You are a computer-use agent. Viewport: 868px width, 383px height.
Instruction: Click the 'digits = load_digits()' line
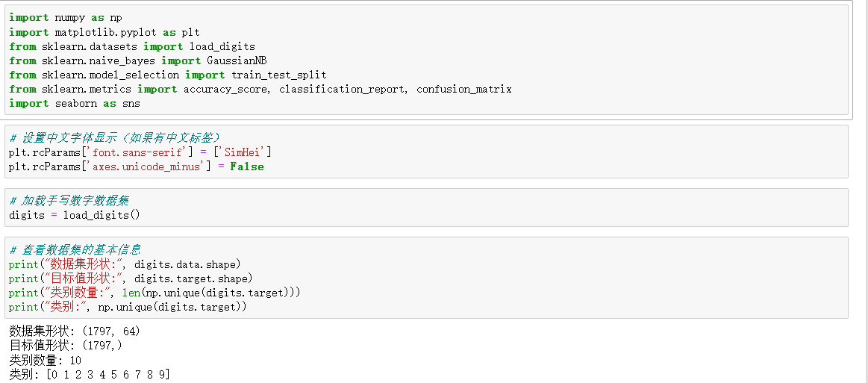tap(74, 215)
